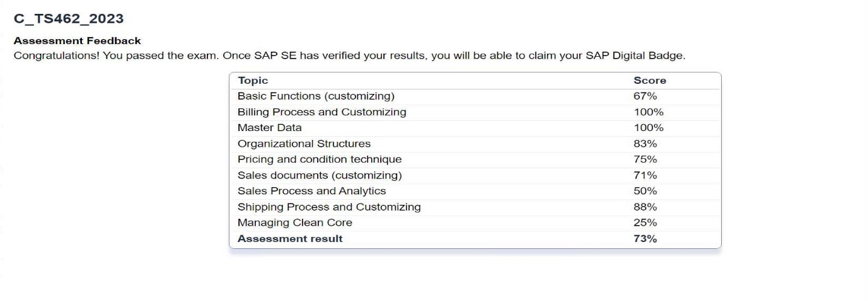Select the Assessment result row label
Viewport: 868px width, 300px height.
(290, 239)
